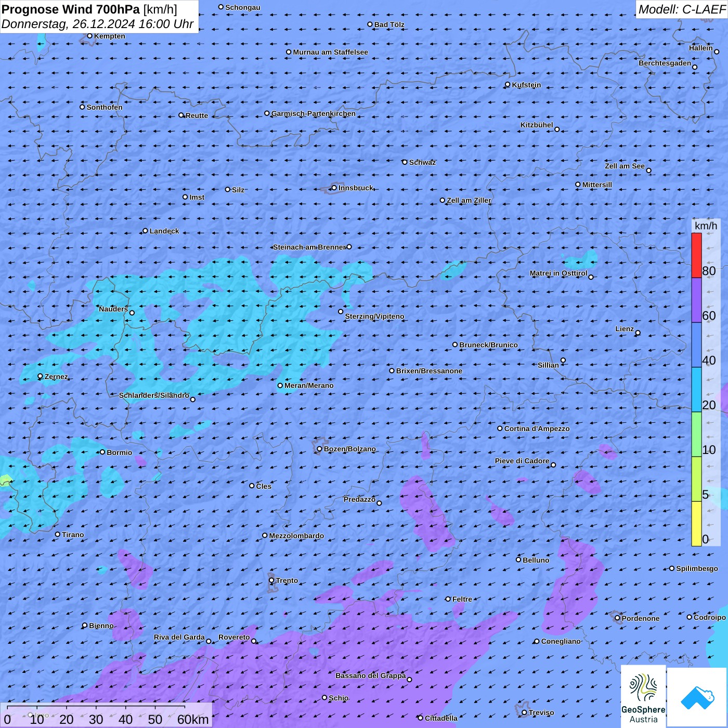Click the 'Cortina d'Ampezzo' label
728x728 pixels.
[x=537, y=428]
